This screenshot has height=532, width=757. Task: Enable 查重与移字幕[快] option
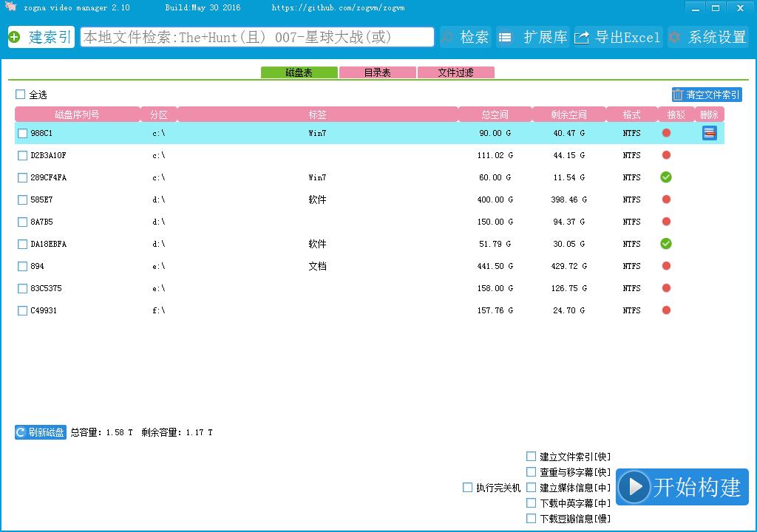[x=531, y=471]
